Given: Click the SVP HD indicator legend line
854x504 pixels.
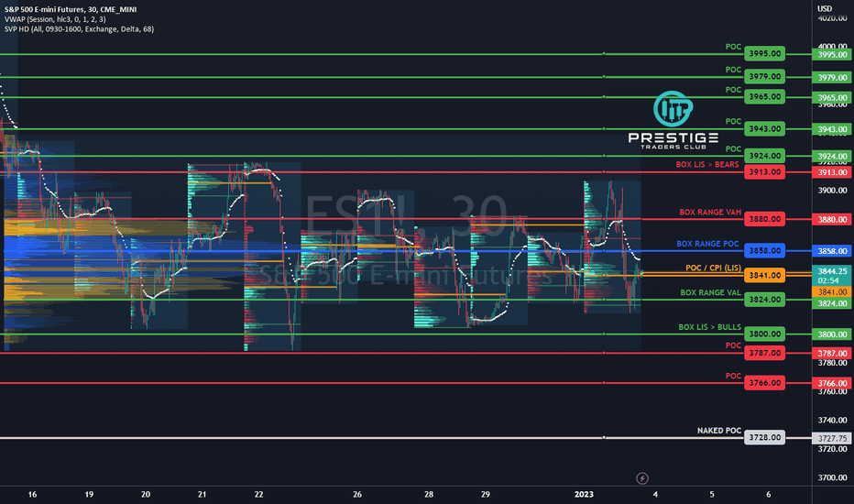Looking at the screenshot, I should pyautogui.click(x=79, y=29).
